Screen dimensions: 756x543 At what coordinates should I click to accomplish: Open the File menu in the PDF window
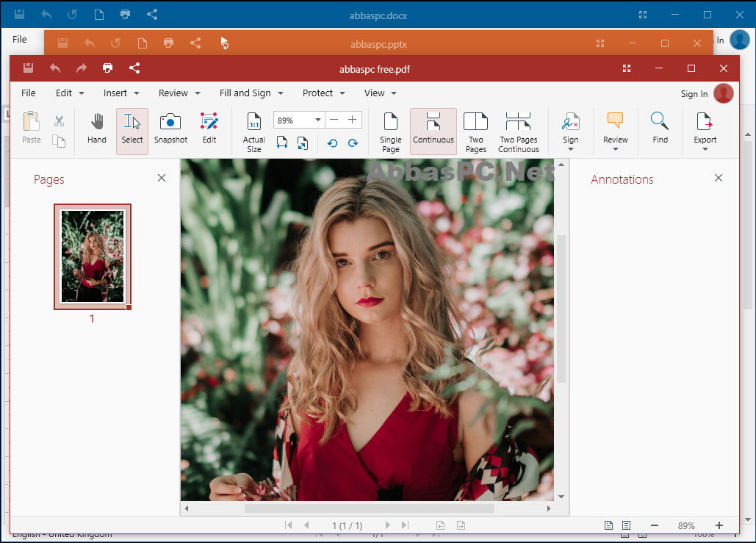coord(29,93)
